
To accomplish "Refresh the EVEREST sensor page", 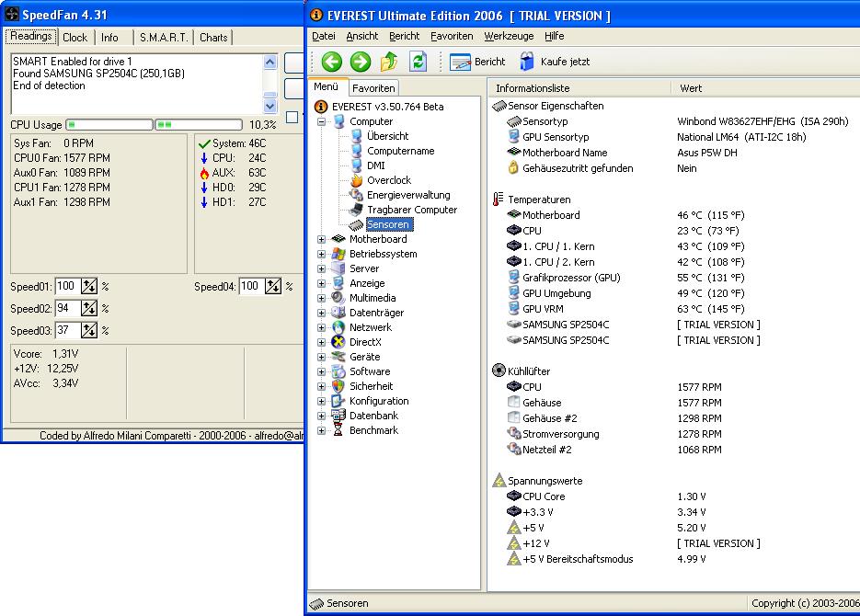I will click(418, 62).
